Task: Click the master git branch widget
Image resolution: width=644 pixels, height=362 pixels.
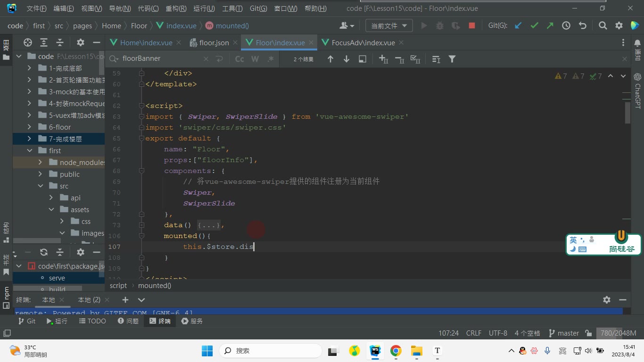Action: (x=564, y=333)
